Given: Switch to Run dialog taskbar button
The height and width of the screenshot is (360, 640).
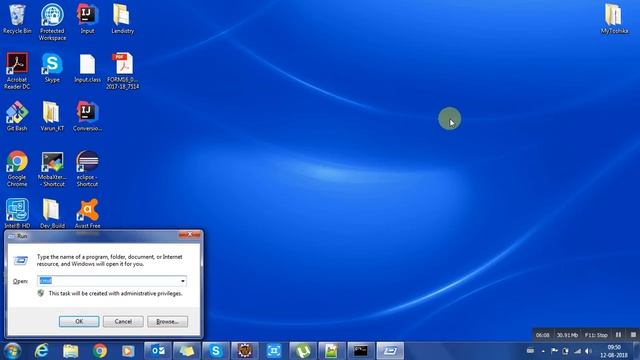Looking at the screenshot, I should 390,351.
